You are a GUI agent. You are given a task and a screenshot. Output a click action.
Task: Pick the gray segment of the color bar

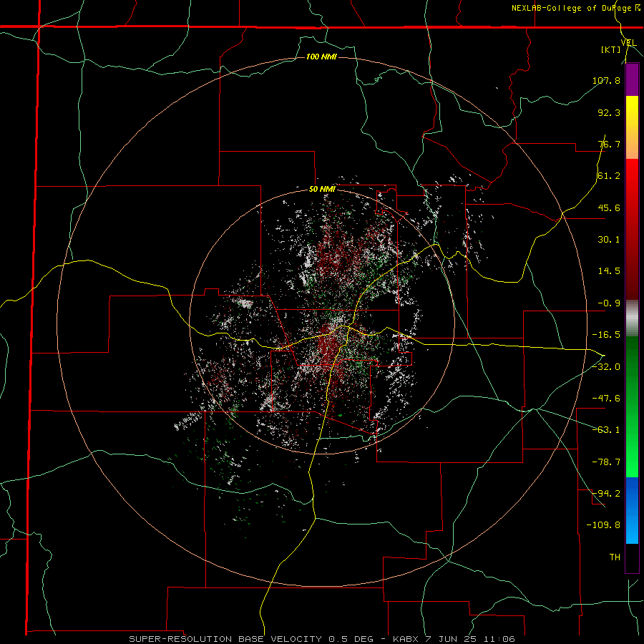(632, 318)
